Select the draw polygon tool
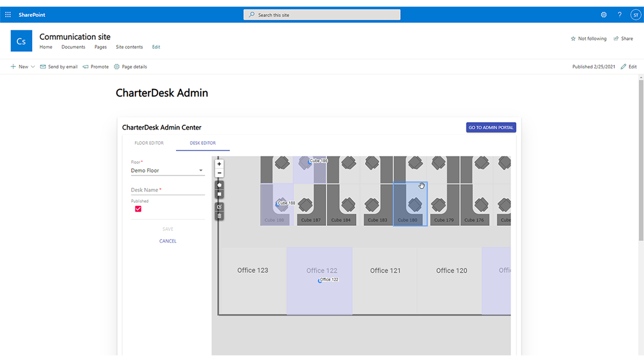Screen dimensions: 644x362 pos(219,185)
